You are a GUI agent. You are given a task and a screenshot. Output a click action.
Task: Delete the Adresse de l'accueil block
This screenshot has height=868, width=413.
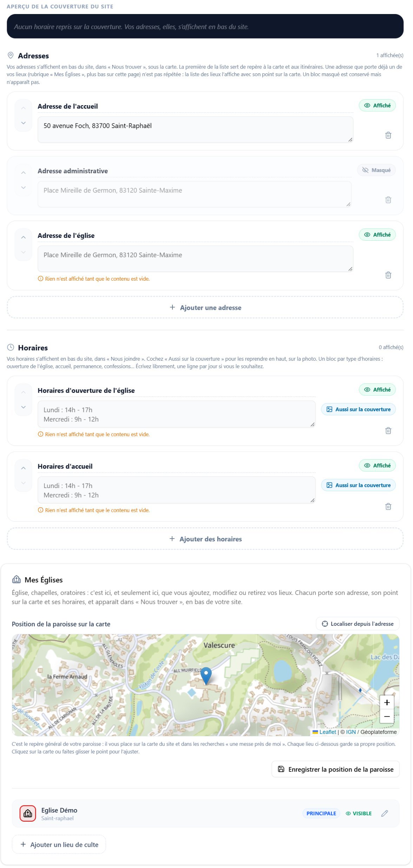click(x=389, y=135)
